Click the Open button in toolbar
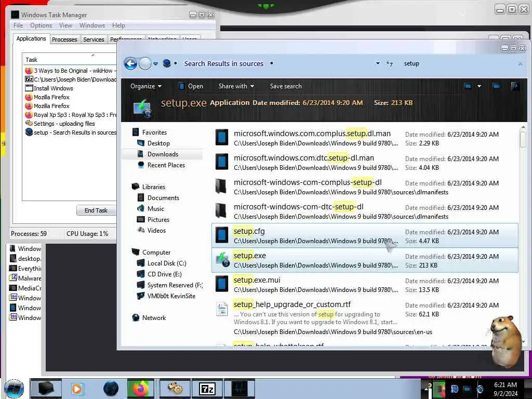The height and width of the screenshot is (399, 532). [x=191, y=86]
